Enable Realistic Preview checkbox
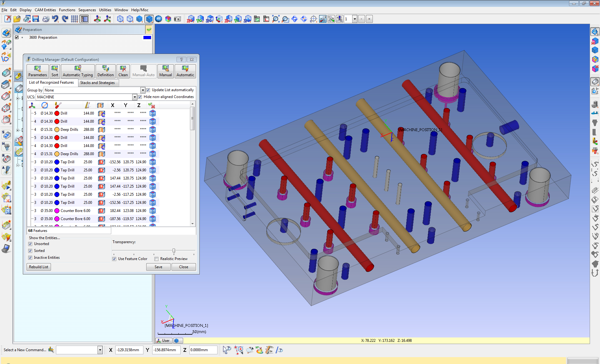The width and height of the screenshot is (600, 364). (x=157, y=259)
